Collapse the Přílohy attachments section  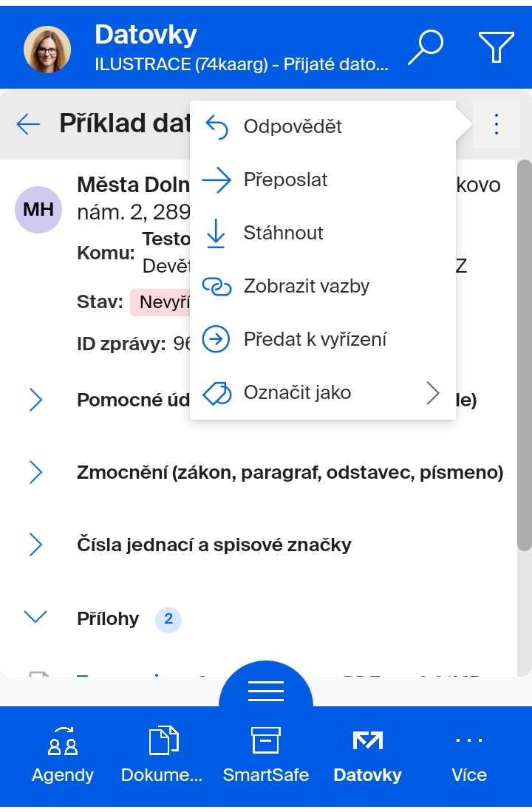point(35,617)
